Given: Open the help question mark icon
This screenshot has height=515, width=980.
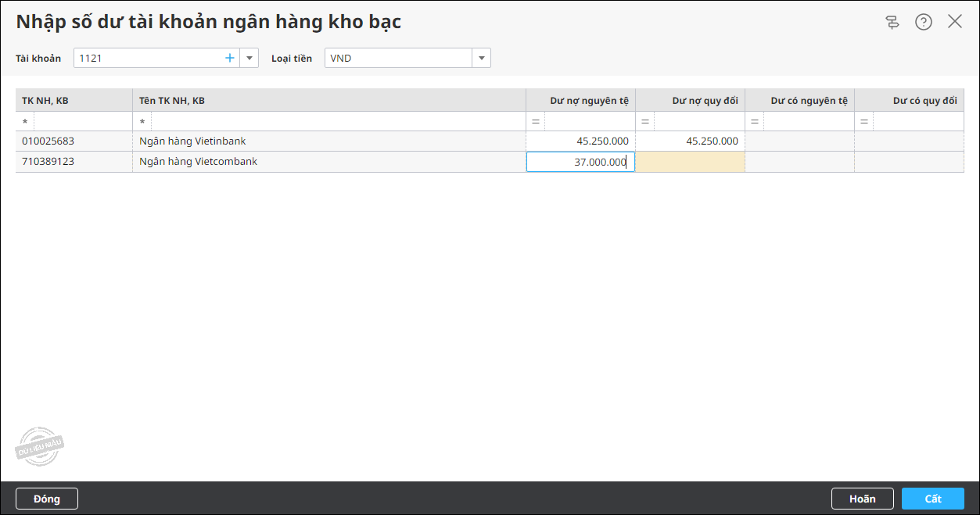Looking at the screenshot, I should pyautogui.click(x=924, y=22).
